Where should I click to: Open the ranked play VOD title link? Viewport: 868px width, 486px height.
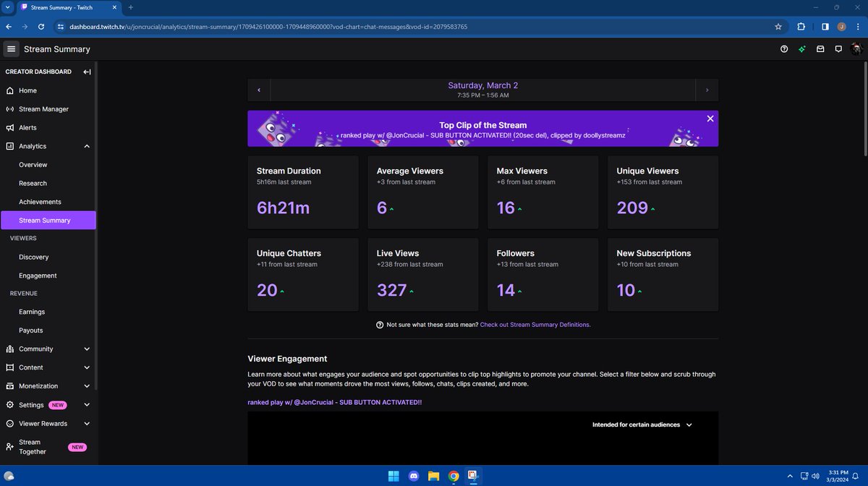(334, 401)
